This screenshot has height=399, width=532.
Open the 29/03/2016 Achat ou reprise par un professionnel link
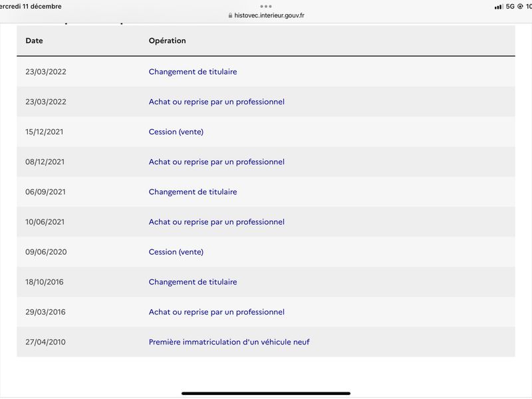[x=217, y=312]
